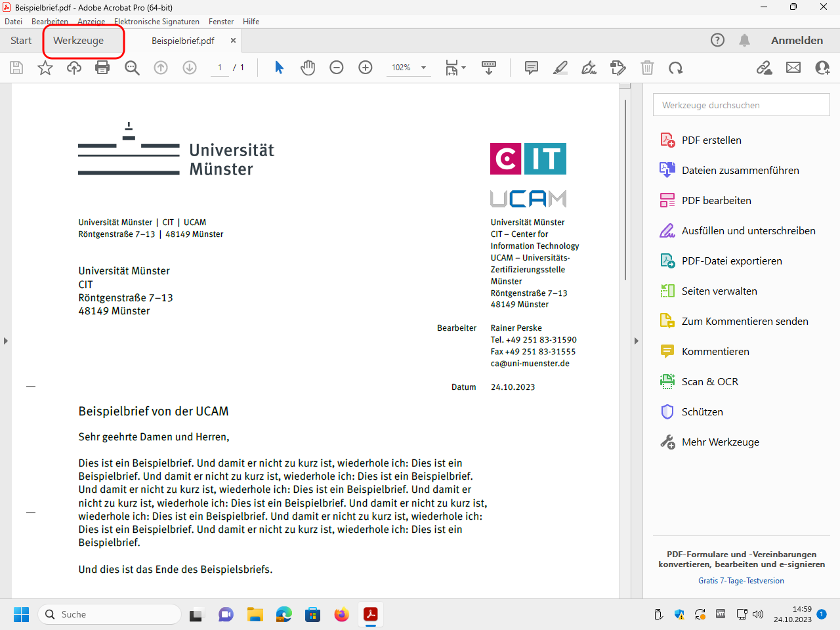Click the delete trash can icon
Image resolution: width=840 pixels, height=630 pixels.
pos(647,68)
